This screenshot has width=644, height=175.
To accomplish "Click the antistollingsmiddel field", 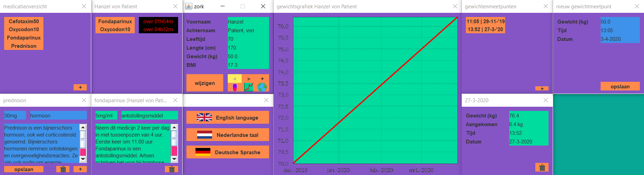I will click(x=150, y=115).
